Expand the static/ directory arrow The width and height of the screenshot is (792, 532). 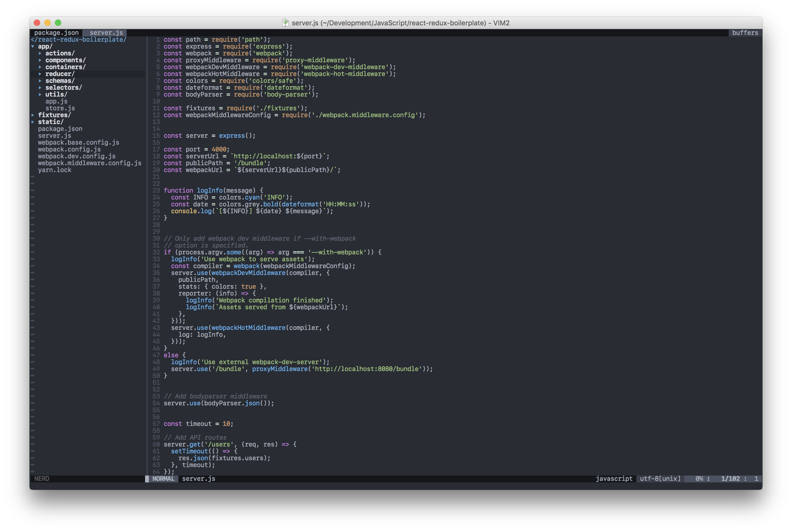tap(33, 122)
